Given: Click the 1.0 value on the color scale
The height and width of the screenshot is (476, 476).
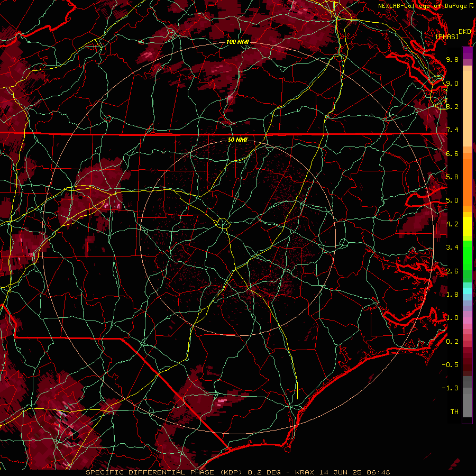Looking at the screenshot, I should [x=452, y=318].
